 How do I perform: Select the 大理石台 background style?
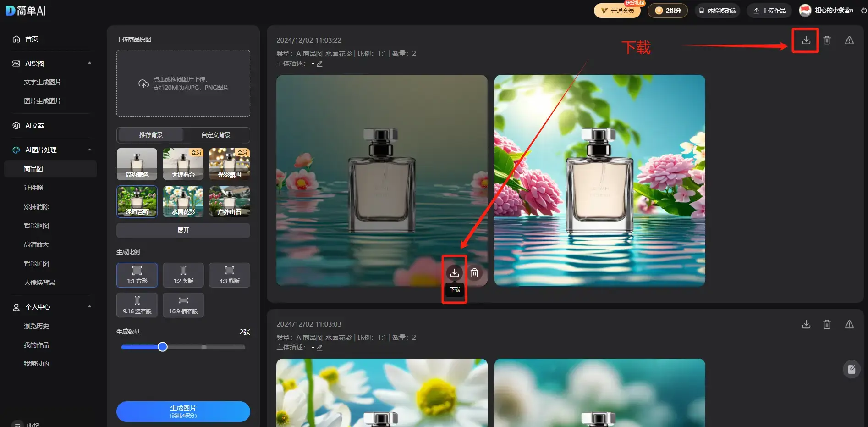point(183,164)
